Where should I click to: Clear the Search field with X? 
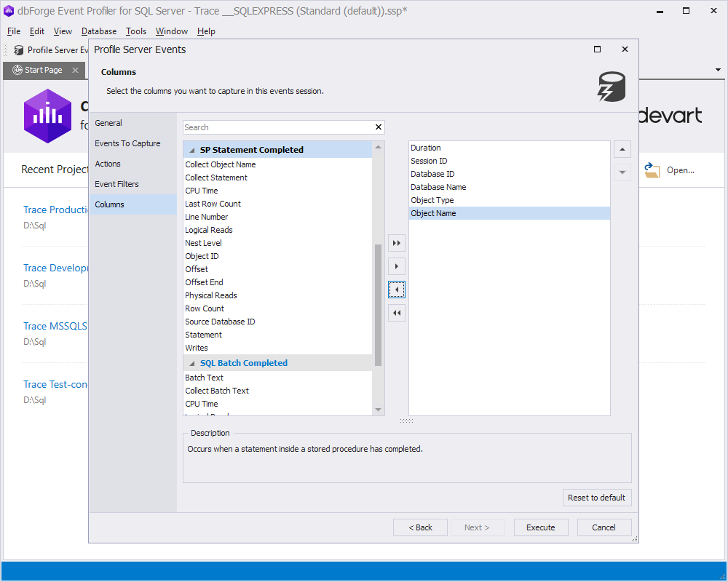tap(379, 127)
